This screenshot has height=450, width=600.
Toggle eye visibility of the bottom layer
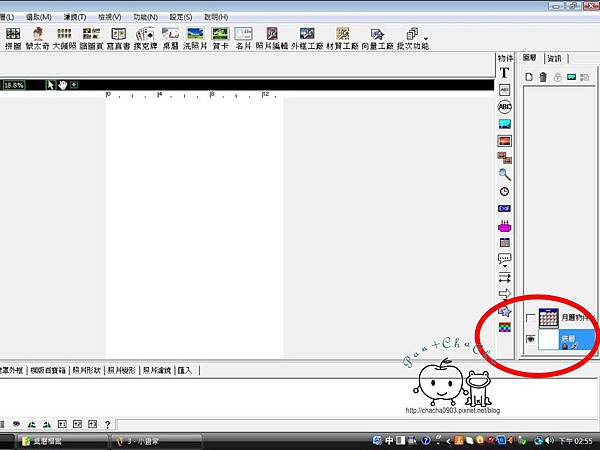(530, 339)
